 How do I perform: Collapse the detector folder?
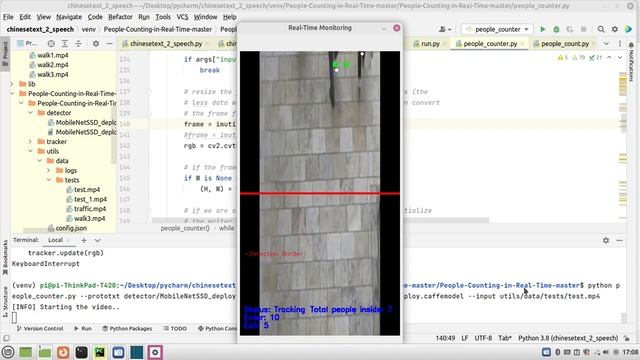pos(30,113)
